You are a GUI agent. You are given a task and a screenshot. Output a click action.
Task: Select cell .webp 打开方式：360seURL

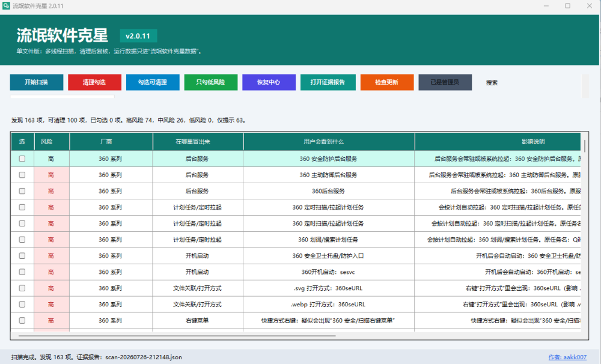[329, 304]
